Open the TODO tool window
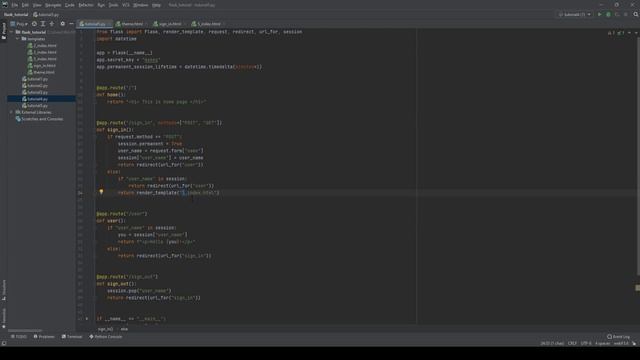The width and height of the screenshot is (640, 360). 19,337
